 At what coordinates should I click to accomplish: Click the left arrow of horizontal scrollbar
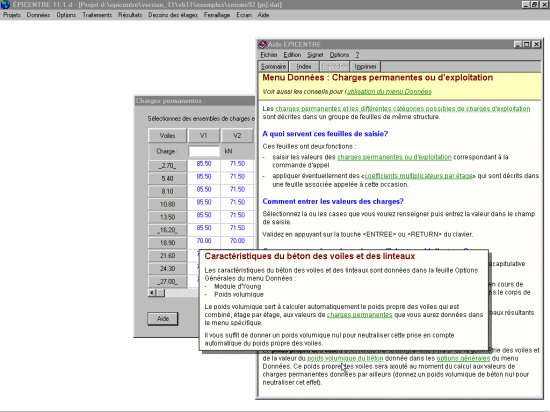pyautogui.click(x=152, y=293)
